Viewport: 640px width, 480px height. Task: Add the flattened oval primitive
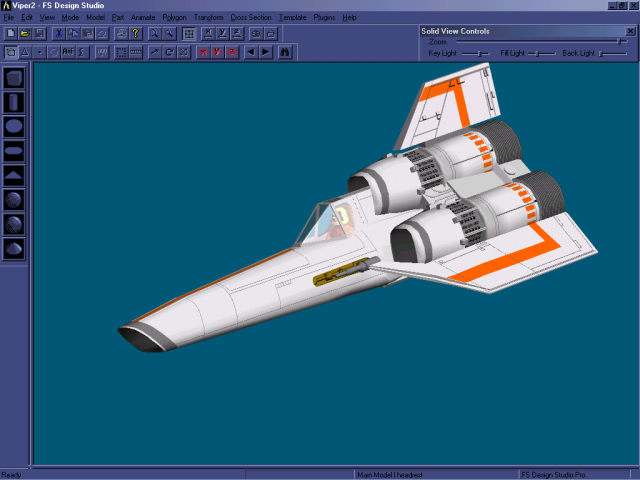coord(14,151)
